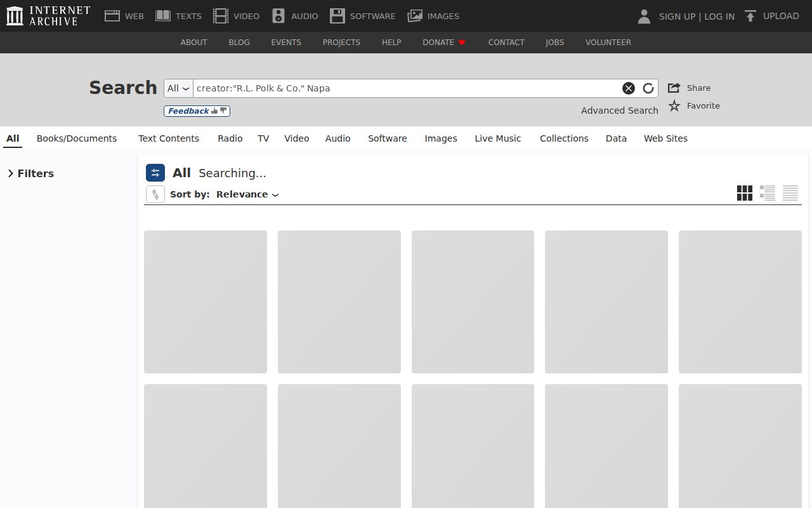Switch to tile grid view icon
Image resolution: width=812 pixels, height=508 pixels.
tap(744, 193)
